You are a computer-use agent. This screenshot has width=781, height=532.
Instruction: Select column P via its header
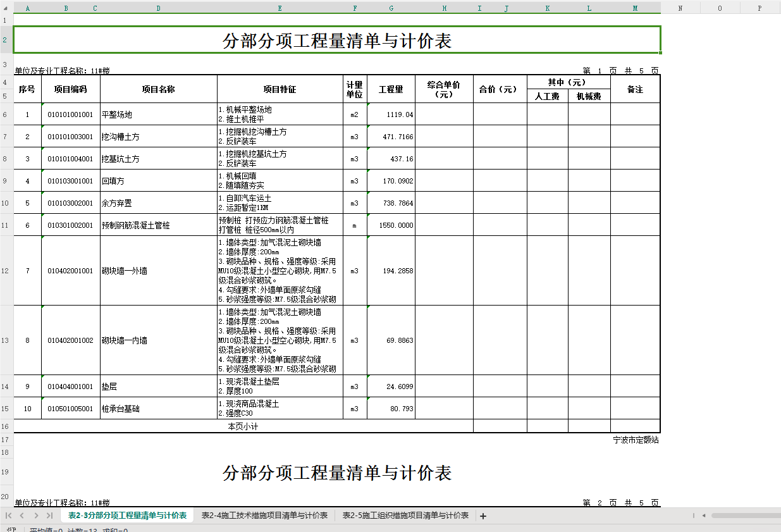pos(760,8)
